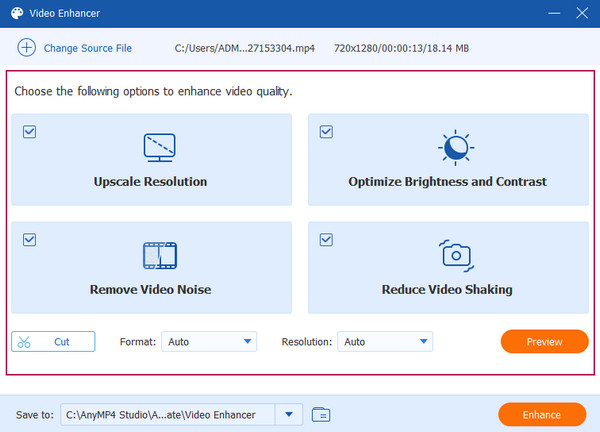This screenshot has height=432, width=600.
Task: Uncheck the Reduce Video Shaking checkbox
Action: (326, 240)
